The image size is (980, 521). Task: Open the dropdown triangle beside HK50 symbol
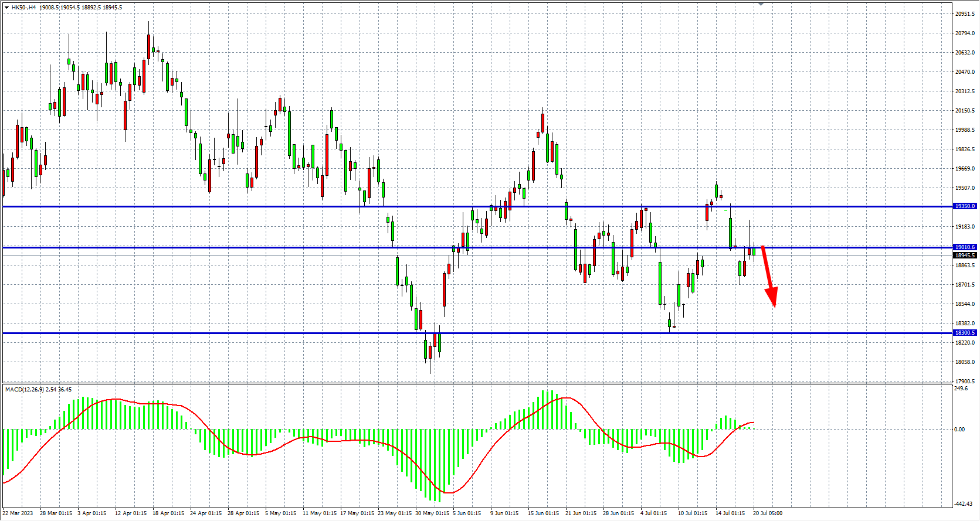[x=6, y=8]
